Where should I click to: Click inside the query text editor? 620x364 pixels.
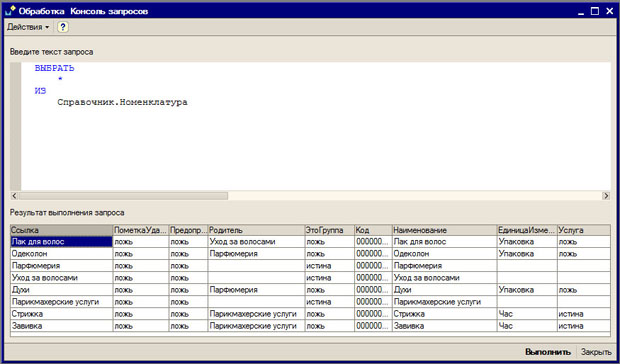point(316,126)
